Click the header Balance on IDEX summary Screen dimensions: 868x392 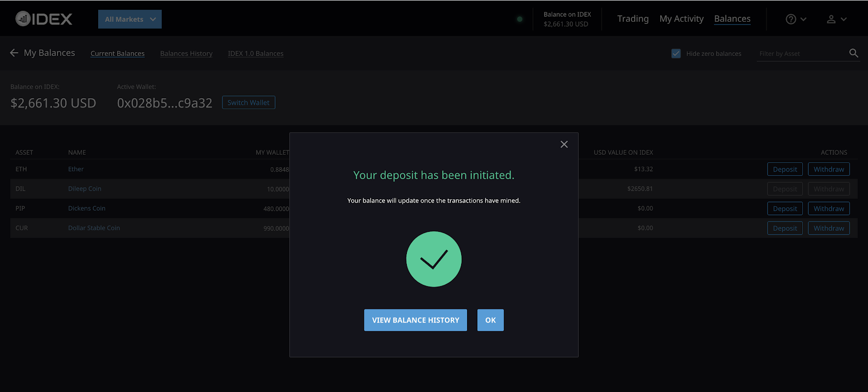[x=567, y=19]
